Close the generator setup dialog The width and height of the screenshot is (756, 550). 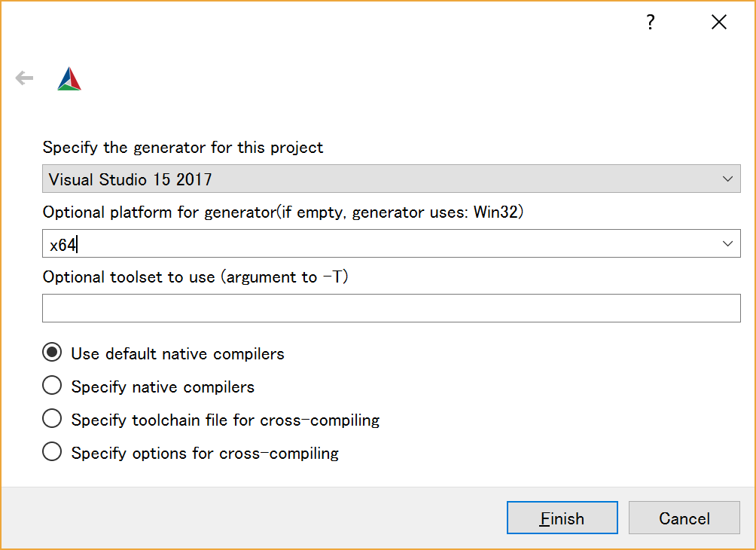(718, 23)
